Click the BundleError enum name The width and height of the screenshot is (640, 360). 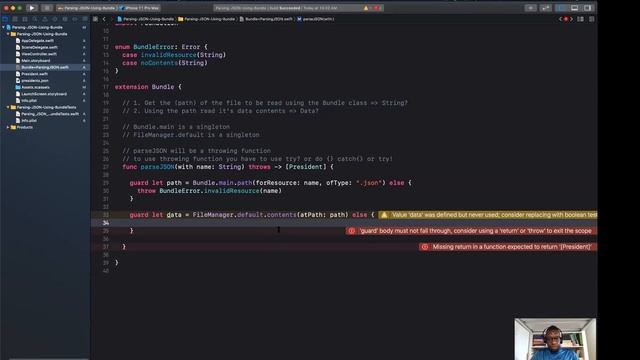pos(153,47)
